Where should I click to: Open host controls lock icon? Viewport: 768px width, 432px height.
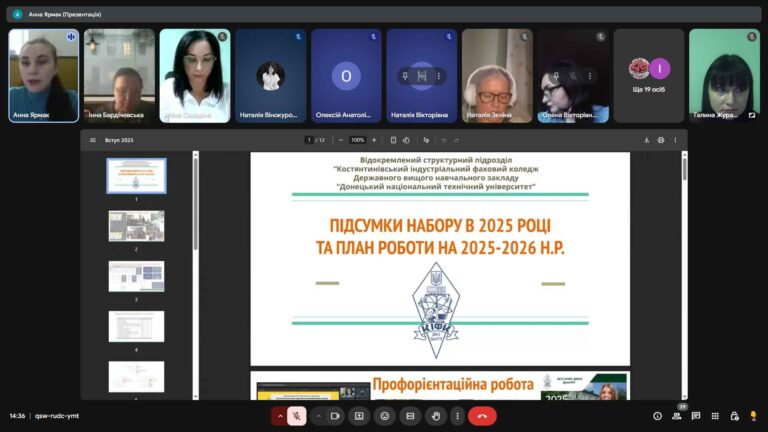(x=734, y=416)
